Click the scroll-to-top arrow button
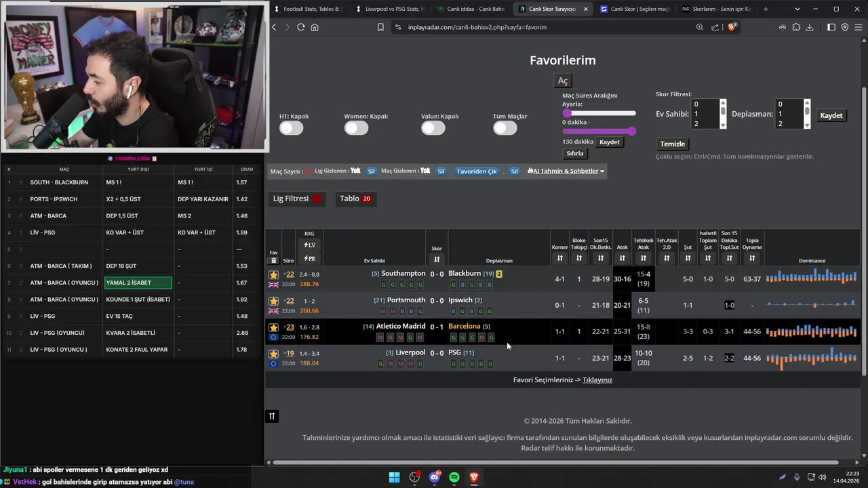This screenshot has height=488, width=868. click(272, 416)
